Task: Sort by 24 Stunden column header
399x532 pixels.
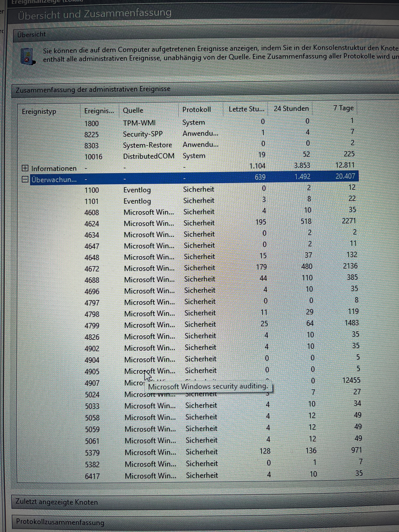Action: (x=291, y=109)
